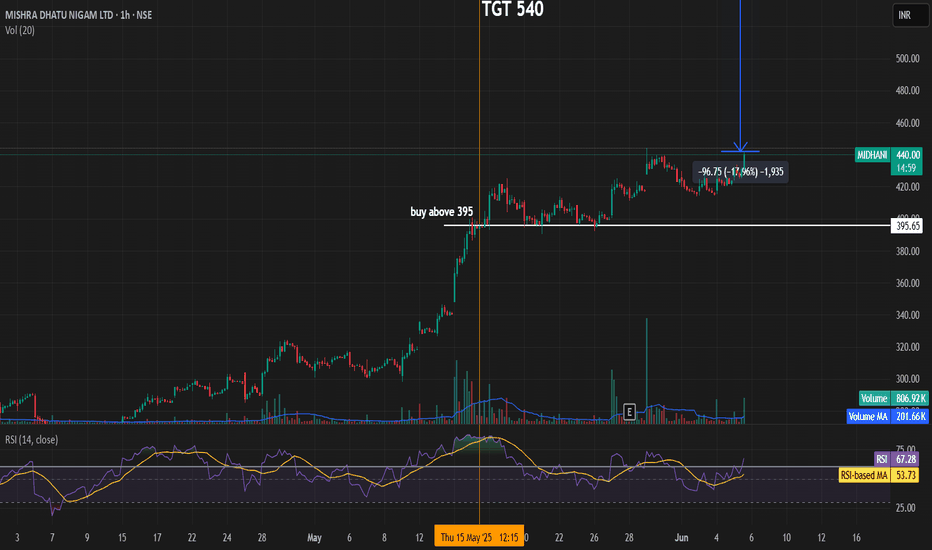The width and height of the screenshot is (932, 550).
Task: Click the Volume MA 201.66K label
Action: 887,416
